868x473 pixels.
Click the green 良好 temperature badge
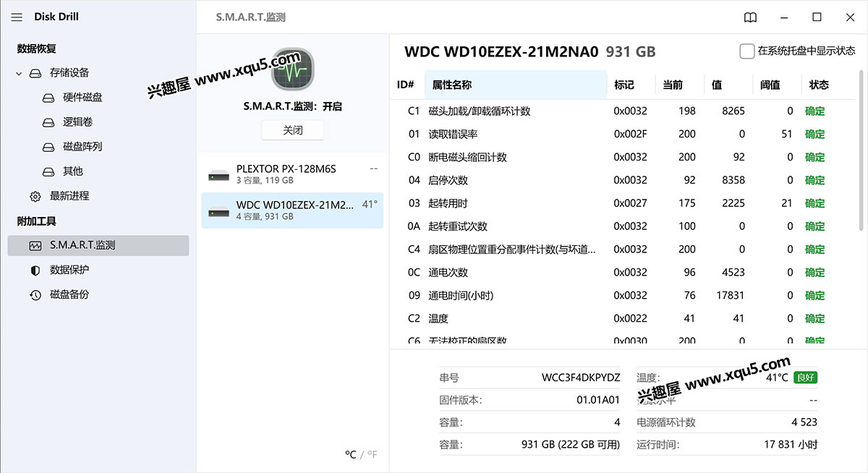click(x=806, y=378)
